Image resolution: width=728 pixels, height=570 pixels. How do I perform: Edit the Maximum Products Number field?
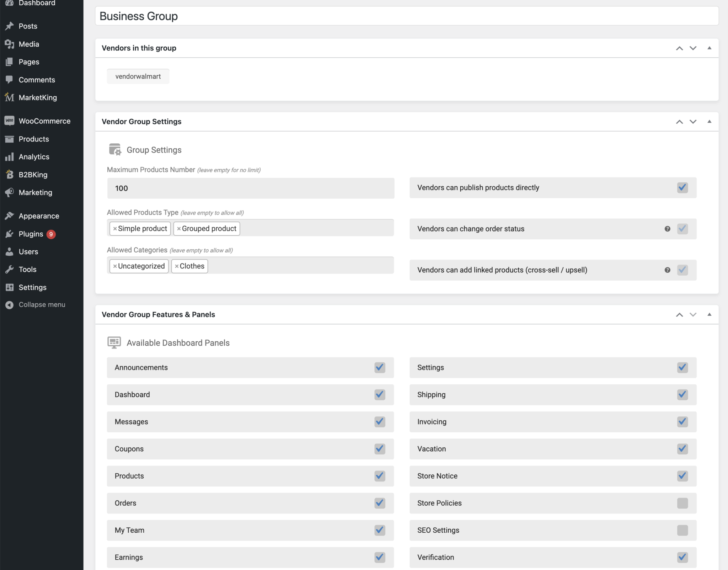tap(250, 188)
